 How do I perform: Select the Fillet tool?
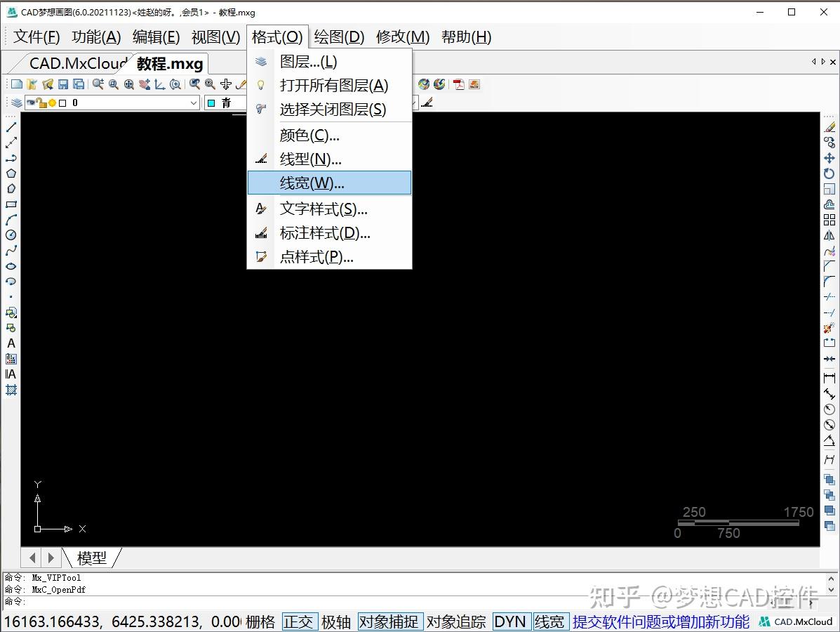[829, 282]
